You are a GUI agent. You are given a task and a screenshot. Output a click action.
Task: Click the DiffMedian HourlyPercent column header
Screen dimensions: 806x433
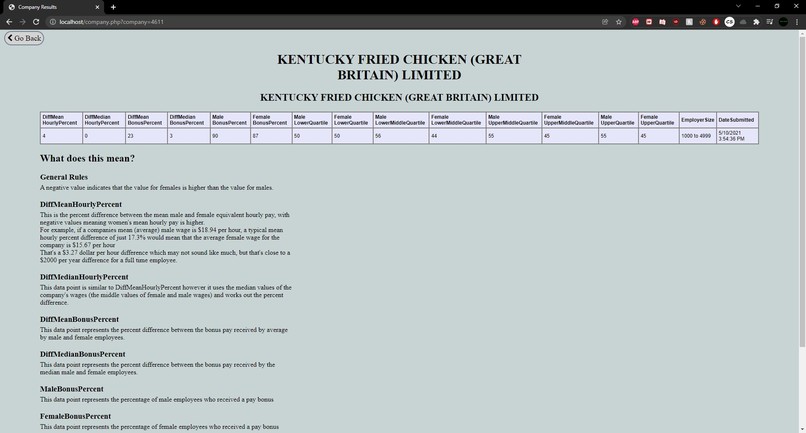104,120
